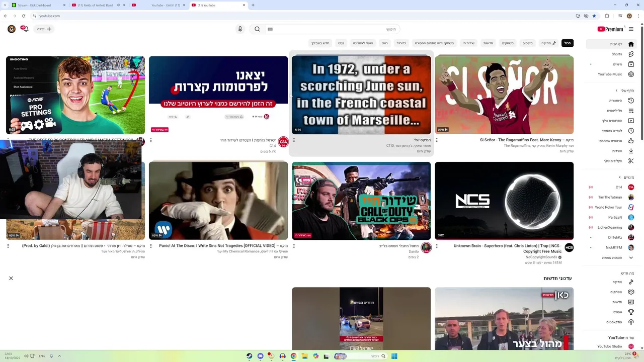Expand the 'מינויים' section header chevron
Screen dimensions: 644x362
tap(620, 177)
